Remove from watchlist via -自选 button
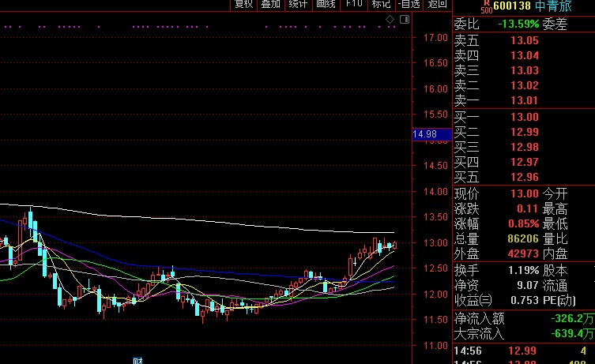The image size is (595, 364). point(409,4)
